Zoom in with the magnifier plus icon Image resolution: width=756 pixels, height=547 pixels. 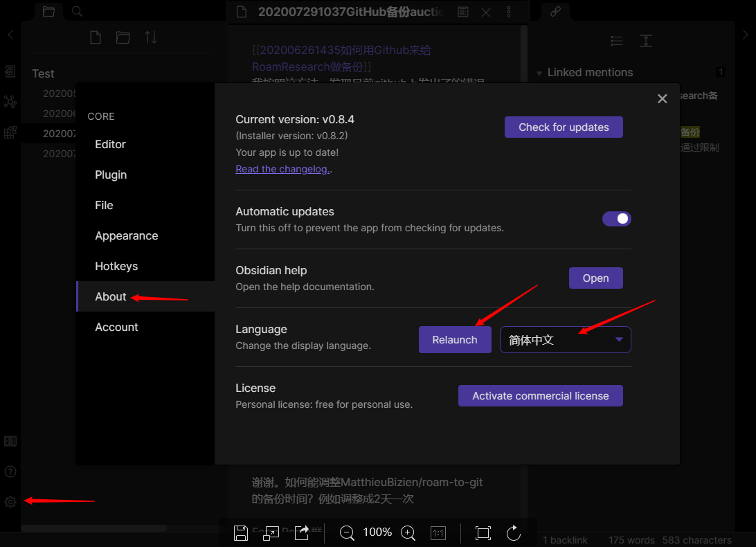coord(408,532)
